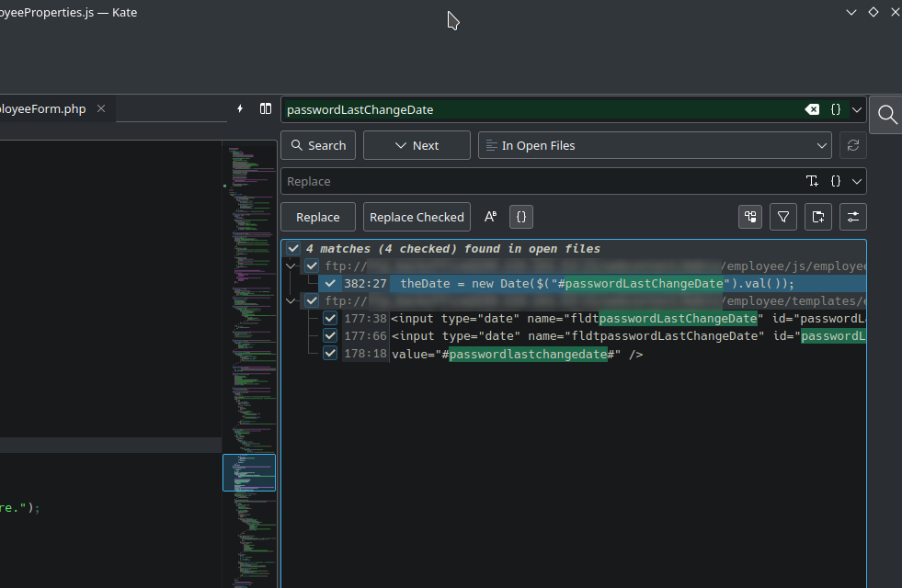902x588 pixels.
Task: Click the split view icon
Action: pyautogui.click(x=266, y=108)
